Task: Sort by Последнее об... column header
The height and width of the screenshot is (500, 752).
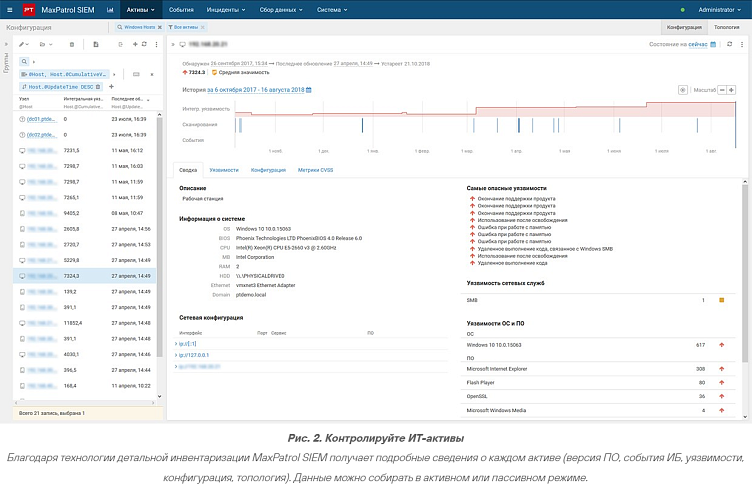Action: pos(127,99)
